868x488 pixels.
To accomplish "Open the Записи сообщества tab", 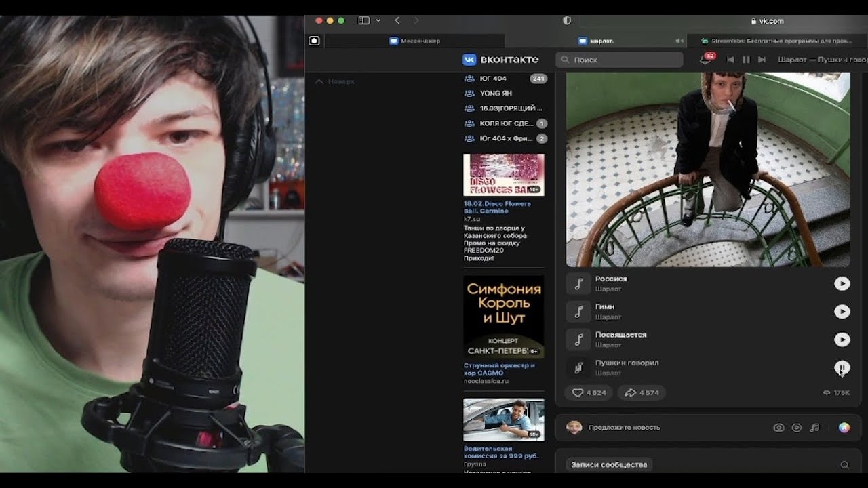I will 609,464.
